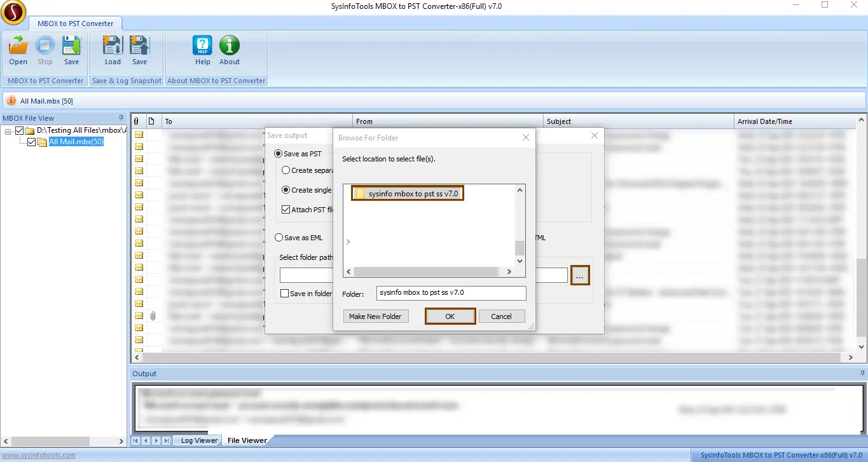This screenshot has width=868, height=462.
Task: Open the www.sysinfotools.com link
Action: pos(38,455)
